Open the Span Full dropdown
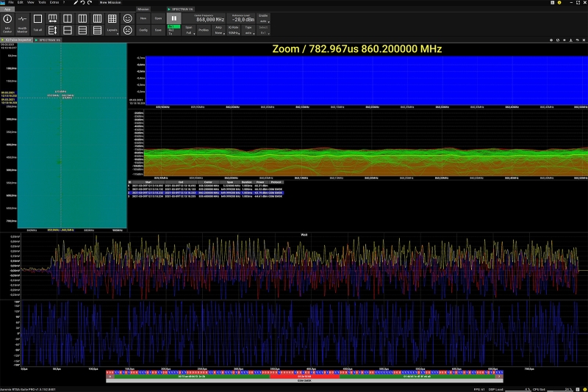The width and height of the screenshot is (588, 392). coord(189,31)
